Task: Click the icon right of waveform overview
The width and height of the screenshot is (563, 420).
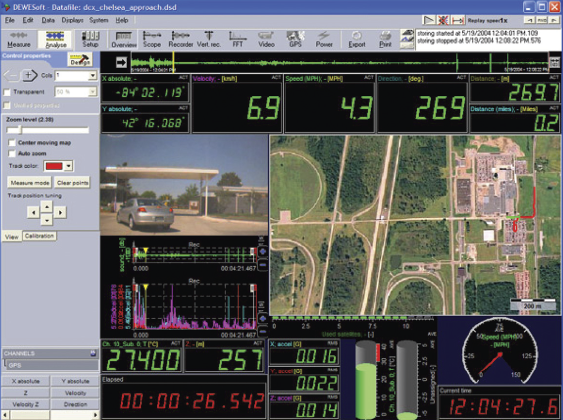Action: point(555,62)
